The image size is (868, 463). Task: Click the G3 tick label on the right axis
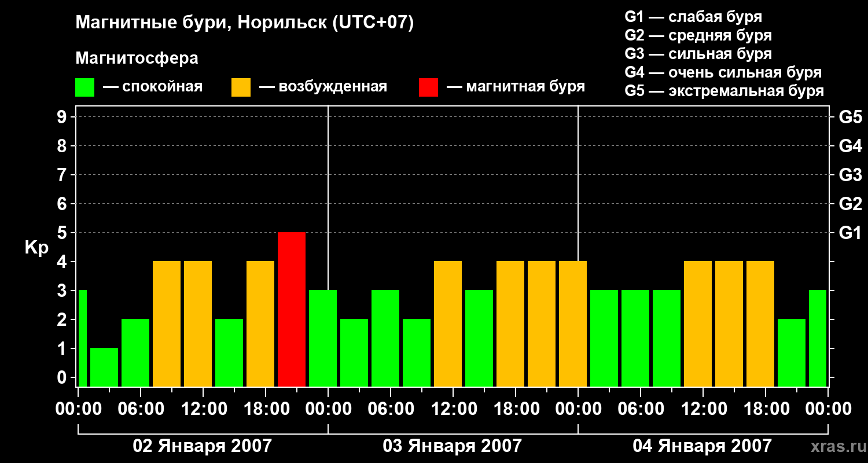pos(851,175)
